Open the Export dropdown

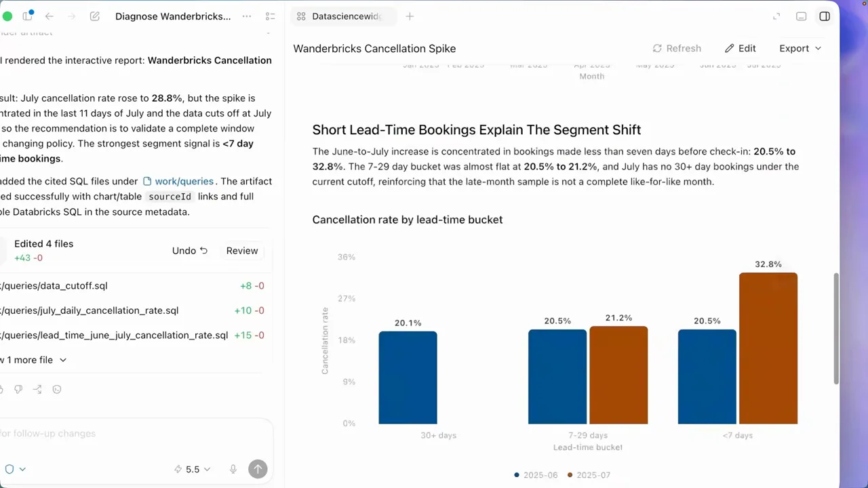[800, 48]
